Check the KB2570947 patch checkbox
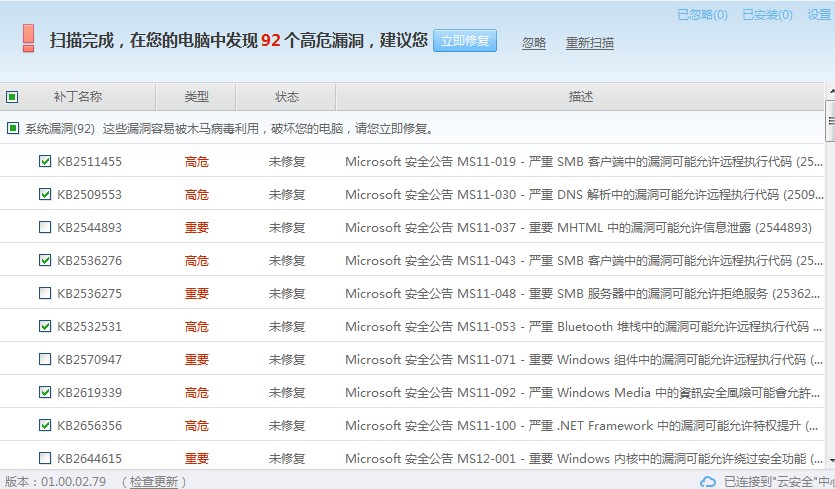 click(45, 359)
